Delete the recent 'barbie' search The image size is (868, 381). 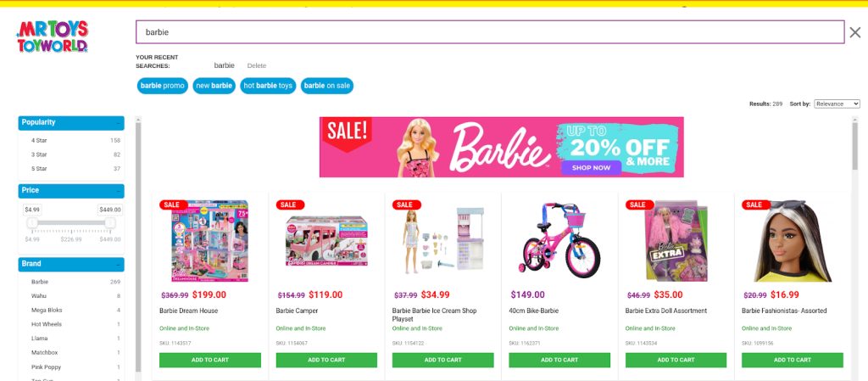tap(256, 65)
